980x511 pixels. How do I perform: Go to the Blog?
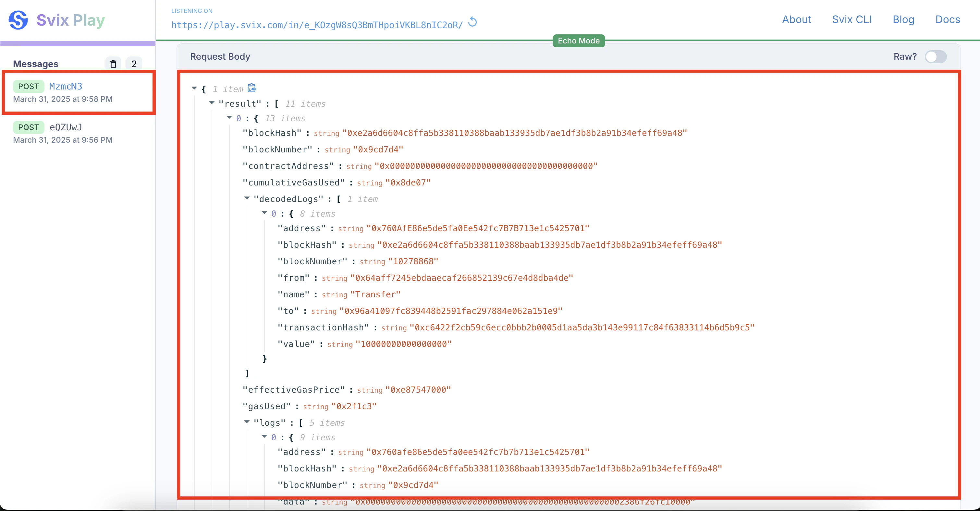[x=903, y=19]
